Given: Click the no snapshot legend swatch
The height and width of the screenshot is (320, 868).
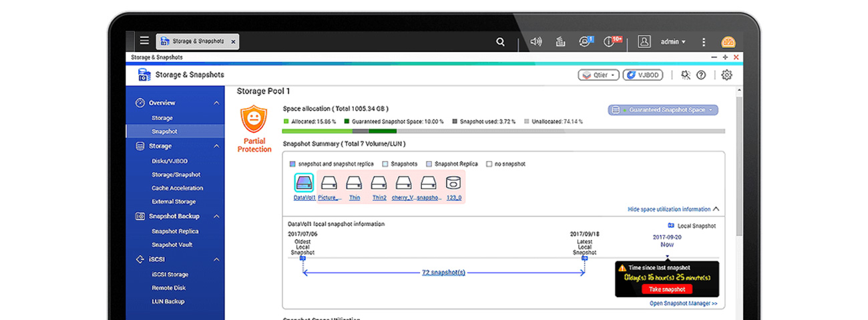Looking at the screenshot, I should click(489, 164).
